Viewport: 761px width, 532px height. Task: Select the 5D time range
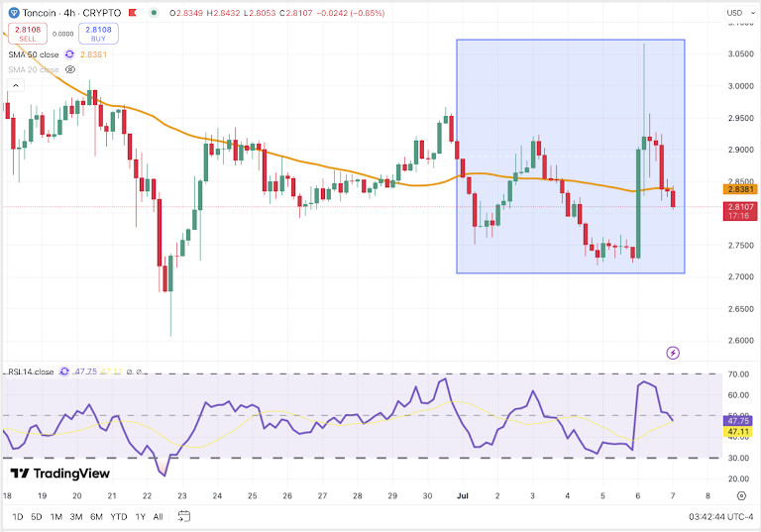37,516
